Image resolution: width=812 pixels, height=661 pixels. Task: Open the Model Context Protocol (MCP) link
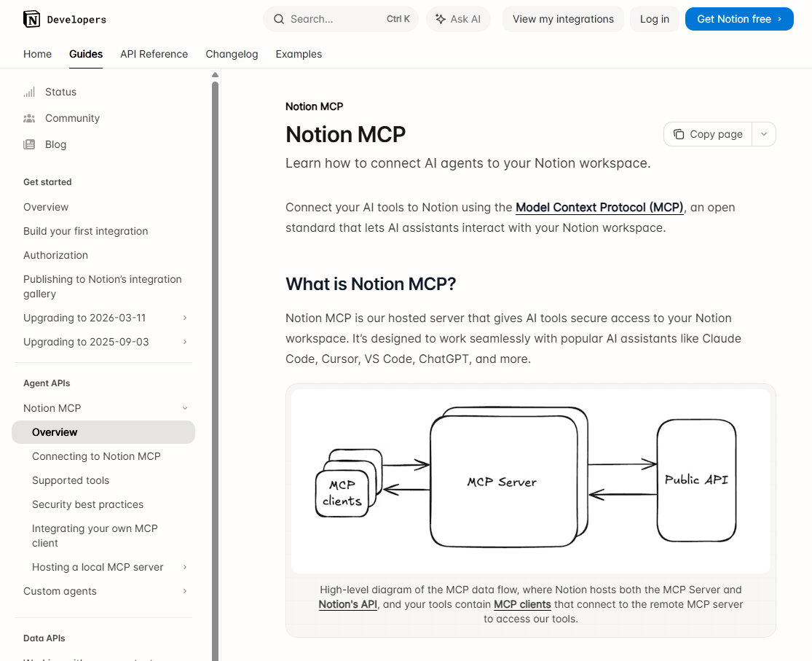[599, 208]
